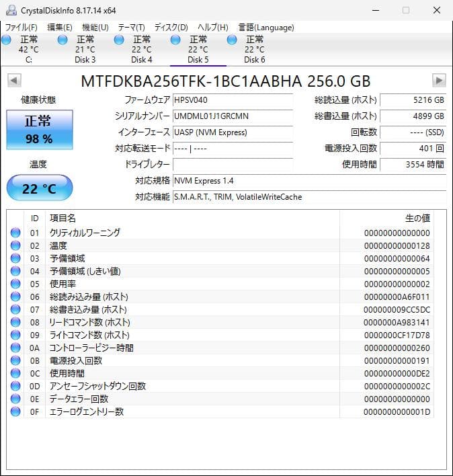This screenshot has width=453, height=476.
Task: Select the Disk 5 tab
Action: tap(198, 50)
